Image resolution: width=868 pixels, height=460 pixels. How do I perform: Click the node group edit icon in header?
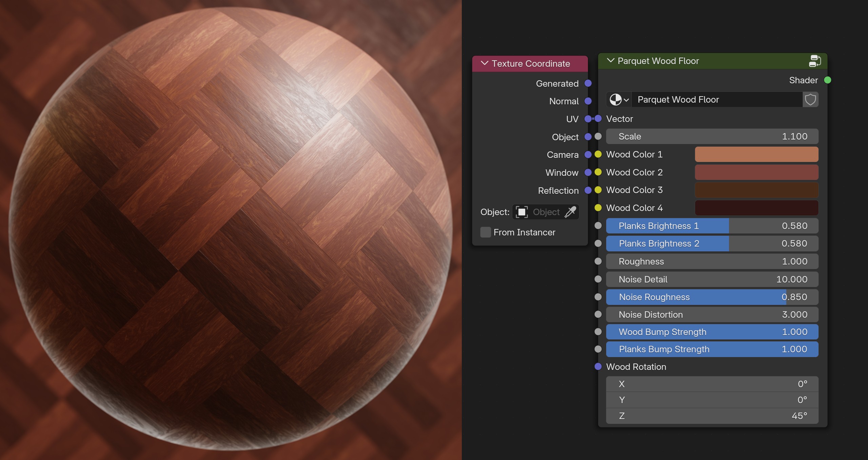(x=814, y=61)
